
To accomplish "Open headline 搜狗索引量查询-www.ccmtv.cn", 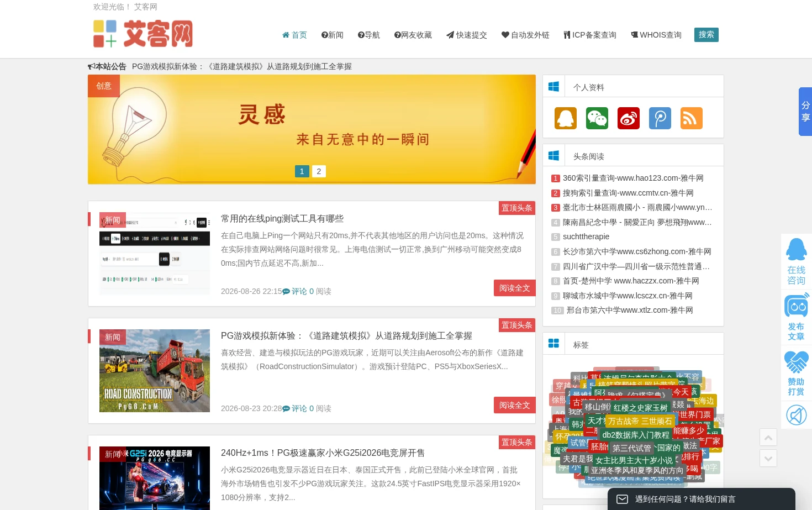I will coord(628,193).
